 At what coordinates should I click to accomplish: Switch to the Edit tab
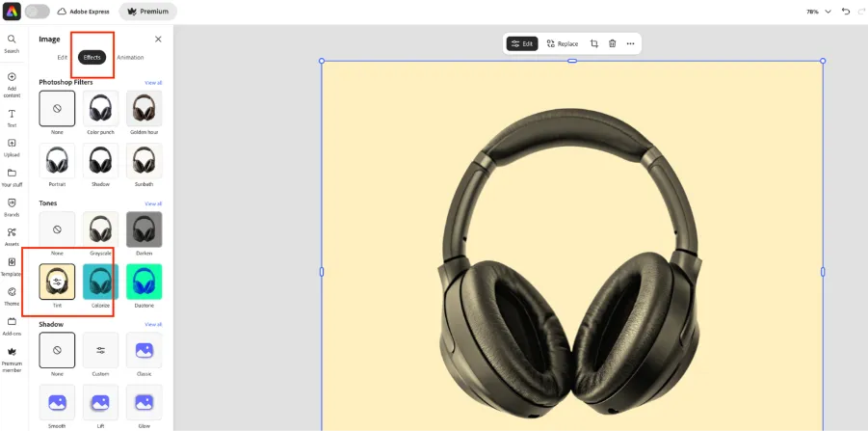point(62,57)
